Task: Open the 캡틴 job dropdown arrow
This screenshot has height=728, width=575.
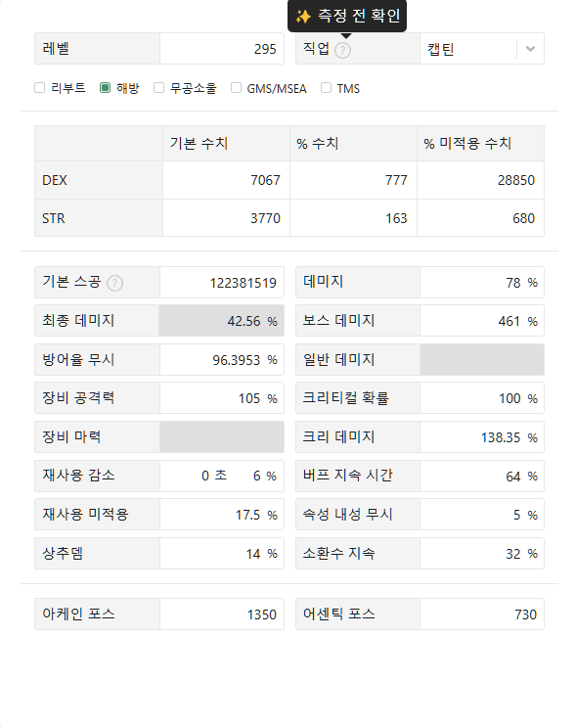Action: [x=530, y=49]
